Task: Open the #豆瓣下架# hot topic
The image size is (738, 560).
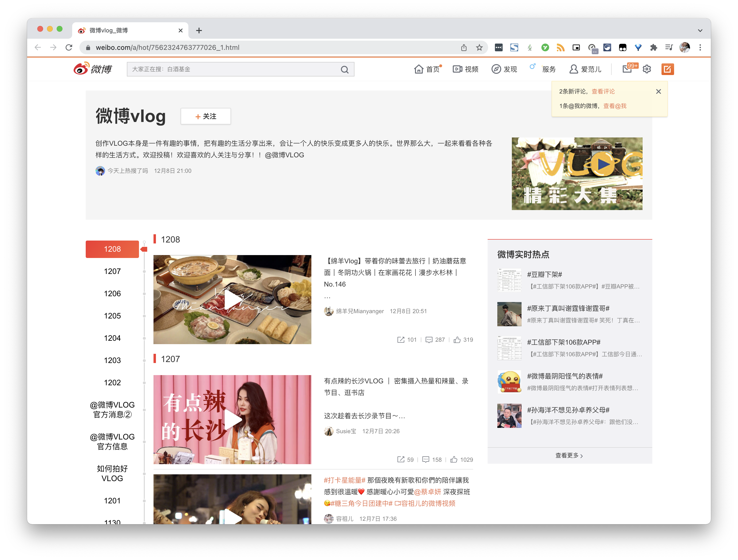Action: pos(545,274)
